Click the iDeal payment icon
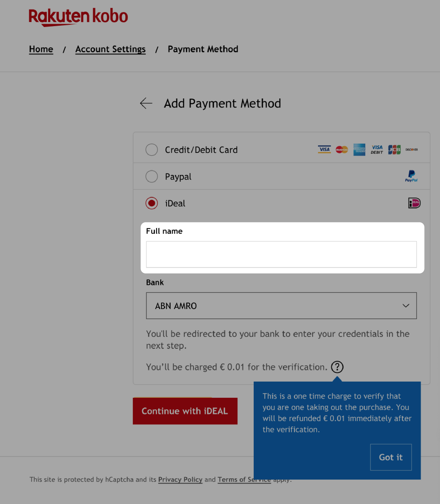440x504 pixels. tap(413, 203)
